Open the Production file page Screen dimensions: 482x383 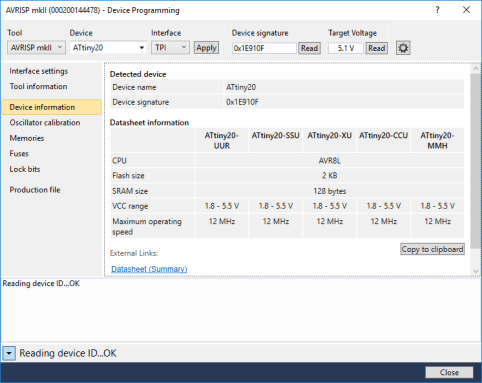pos(35,190)
